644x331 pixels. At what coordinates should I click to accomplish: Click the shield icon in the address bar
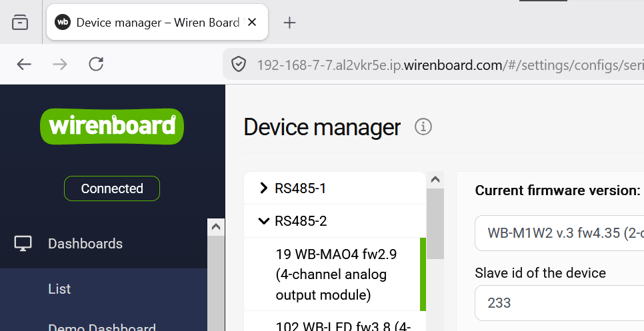click(x=239, y=65)
